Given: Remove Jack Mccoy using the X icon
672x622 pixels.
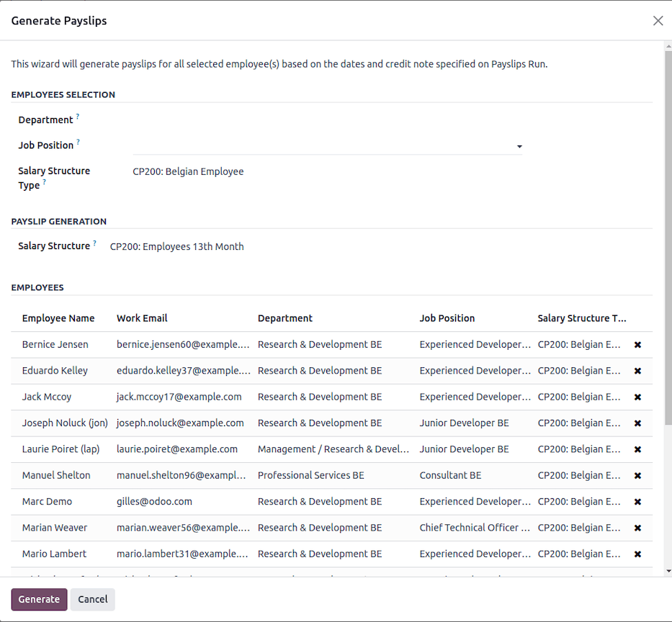Looking at the screenshot, I should point(637,397).
